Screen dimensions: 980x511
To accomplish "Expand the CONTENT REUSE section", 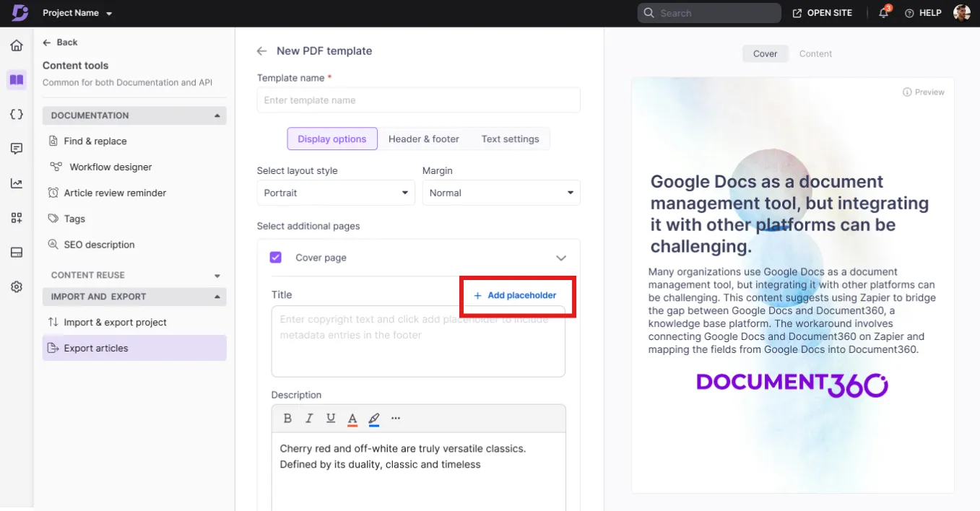I will point(217,276).
